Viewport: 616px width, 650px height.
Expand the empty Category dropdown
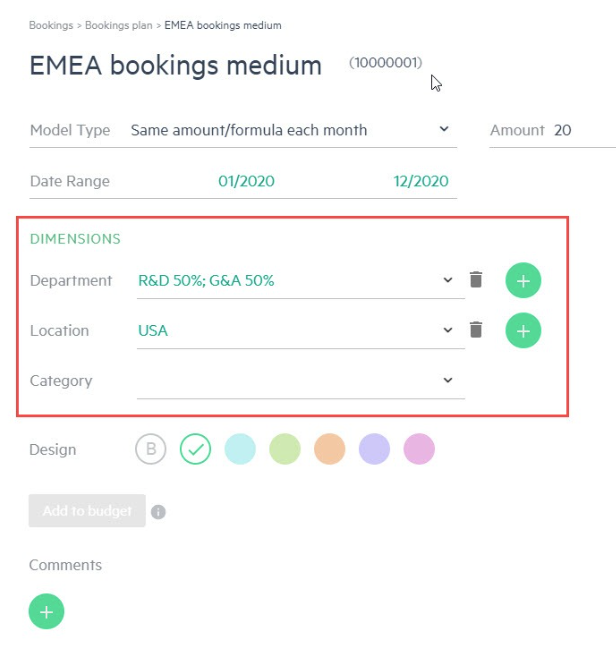coord(301,381)
